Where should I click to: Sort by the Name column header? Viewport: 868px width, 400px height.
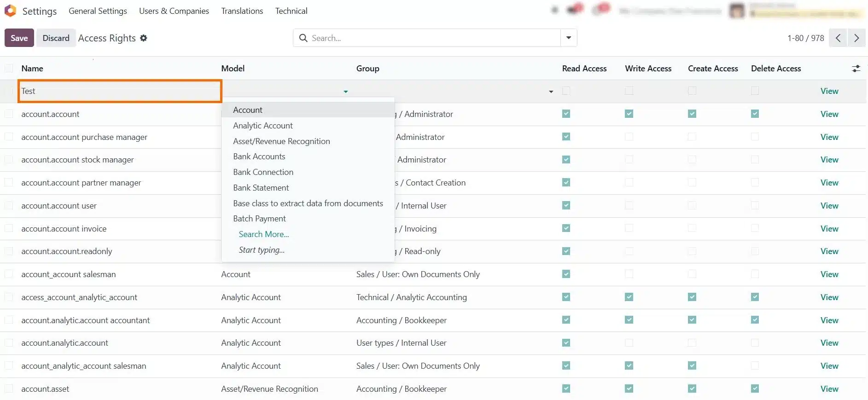pyautogui.click(x=32, y=69)
